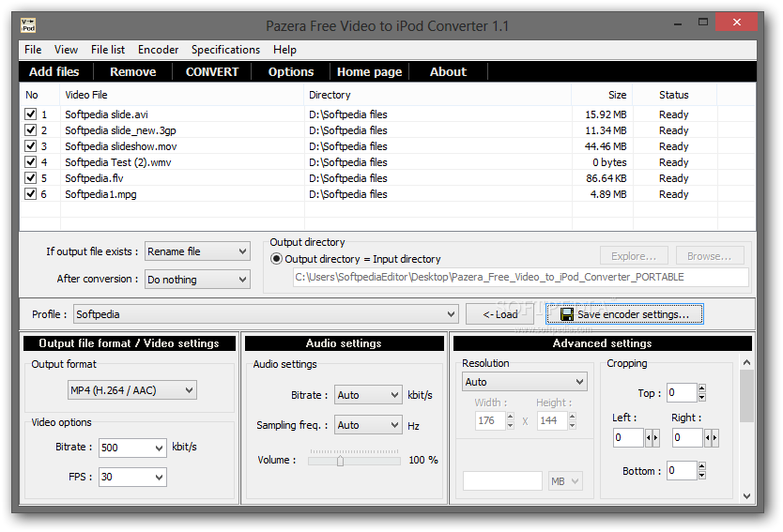783x532 pixels.
Task: Open the video Bitrate dropdown
Action: [132, 448]
